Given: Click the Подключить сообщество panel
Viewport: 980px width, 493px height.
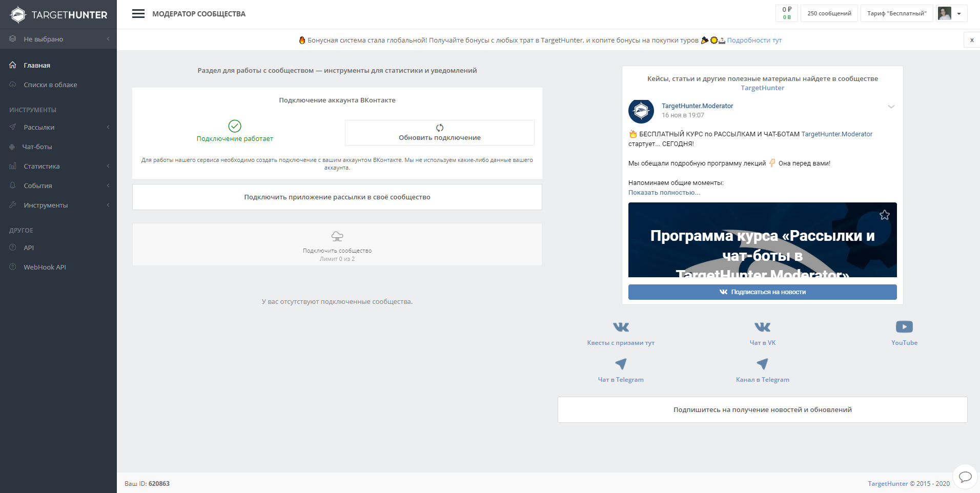Looking at the screenshot, I should [337, 244].
